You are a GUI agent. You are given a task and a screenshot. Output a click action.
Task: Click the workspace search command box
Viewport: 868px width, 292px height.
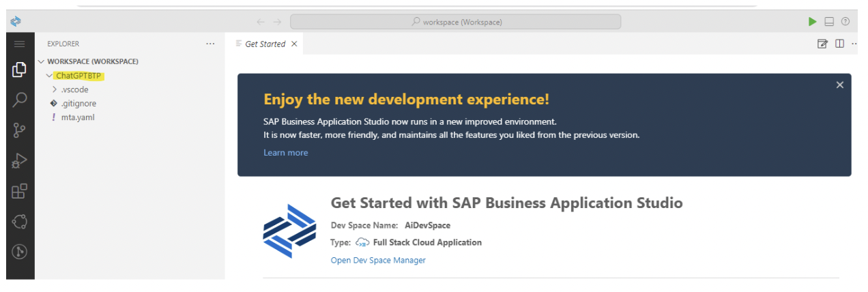click(455, 22)
